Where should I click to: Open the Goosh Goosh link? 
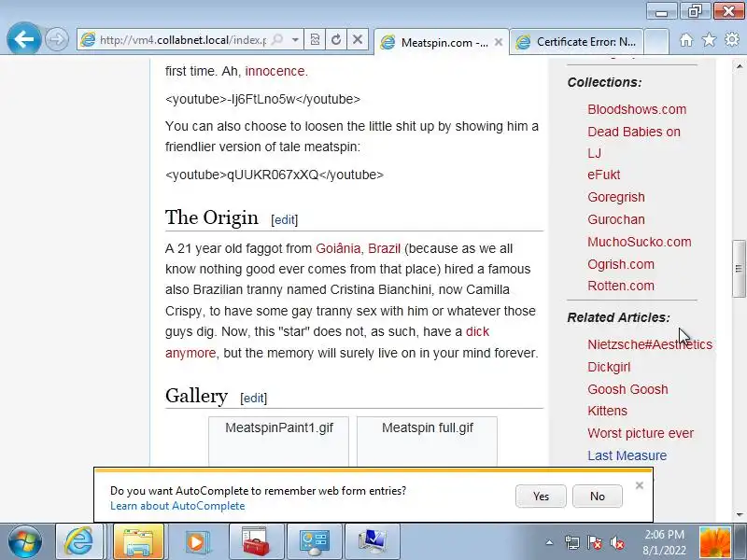pos(627,389)
